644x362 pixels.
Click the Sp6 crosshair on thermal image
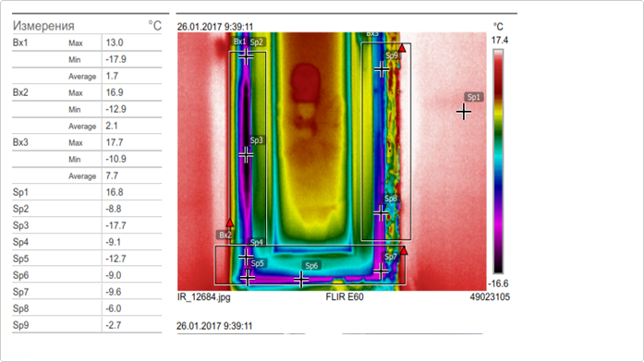pos(301,280)
